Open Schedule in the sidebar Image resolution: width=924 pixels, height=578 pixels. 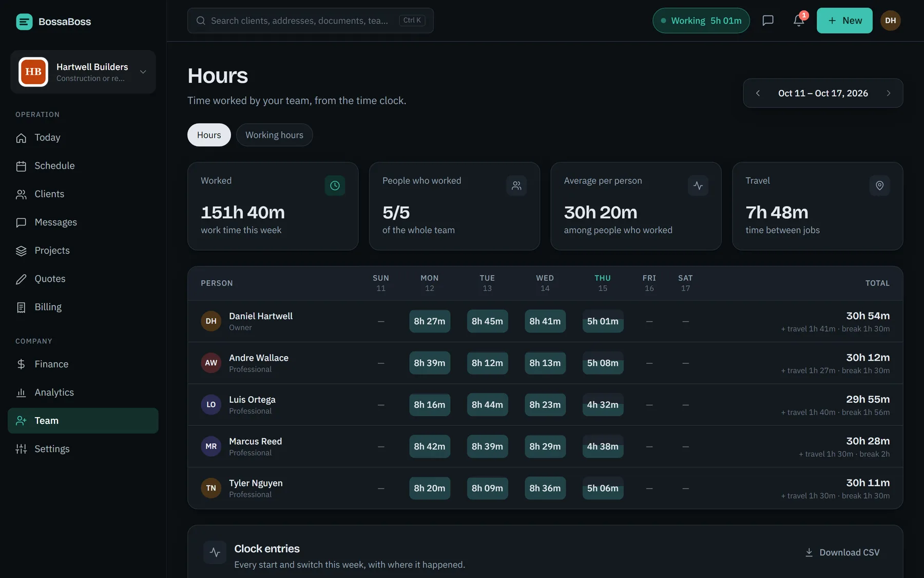pyautogui.click(x=83, y=166)
